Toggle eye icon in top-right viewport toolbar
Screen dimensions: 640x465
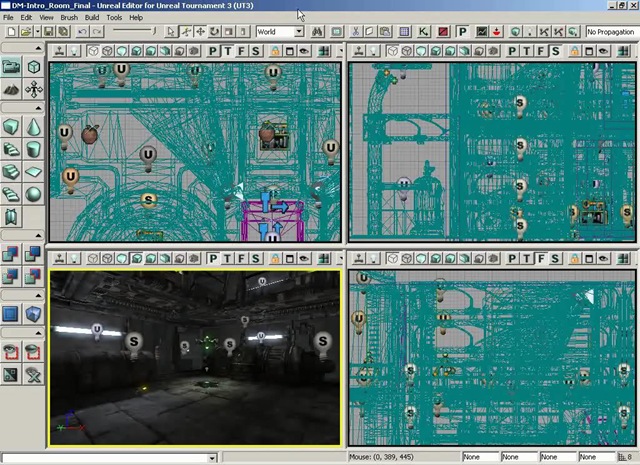point(603,51)
